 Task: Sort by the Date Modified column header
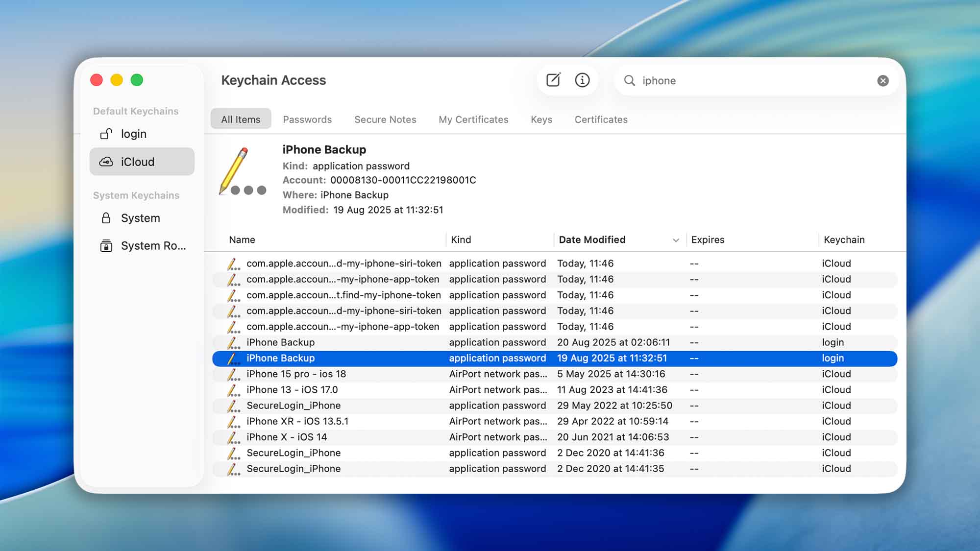[592, 240]
